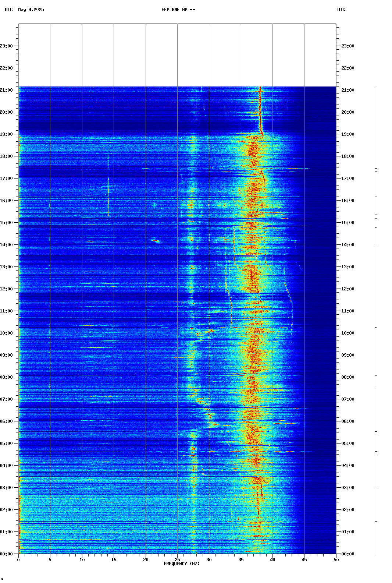Click '18:00' on the right time axis
The image size is (392, 583).
coord(348,156)
